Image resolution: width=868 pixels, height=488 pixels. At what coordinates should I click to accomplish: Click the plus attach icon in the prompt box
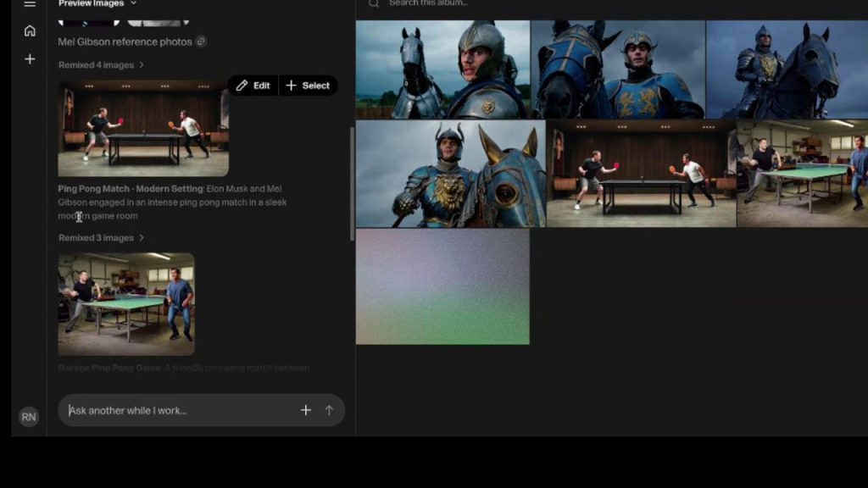[x=306, y=410]
